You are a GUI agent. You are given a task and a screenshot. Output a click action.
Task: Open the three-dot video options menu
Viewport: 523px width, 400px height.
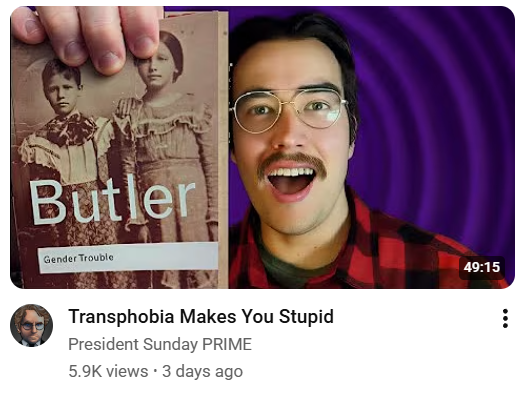pyautogui.click(x=505, y=318)
